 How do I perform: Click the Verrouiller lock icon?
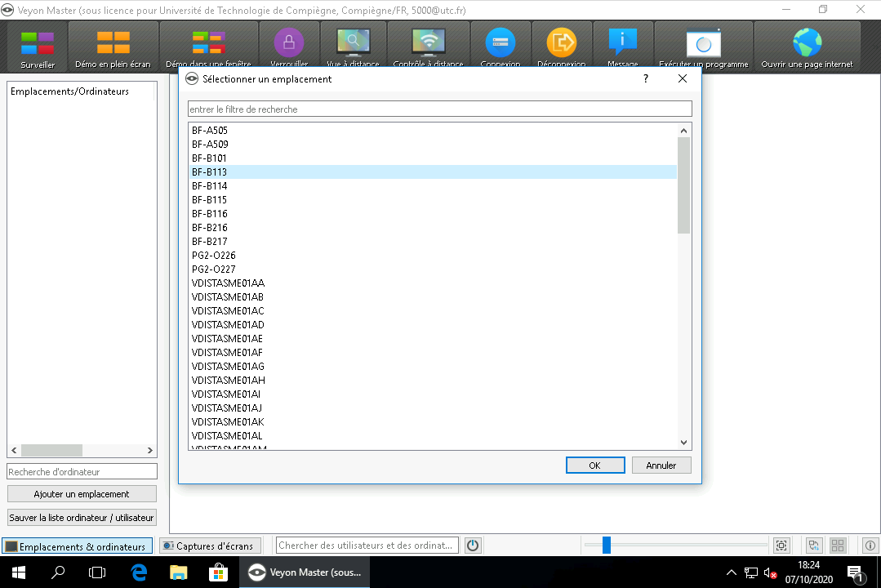click(288, 44)
